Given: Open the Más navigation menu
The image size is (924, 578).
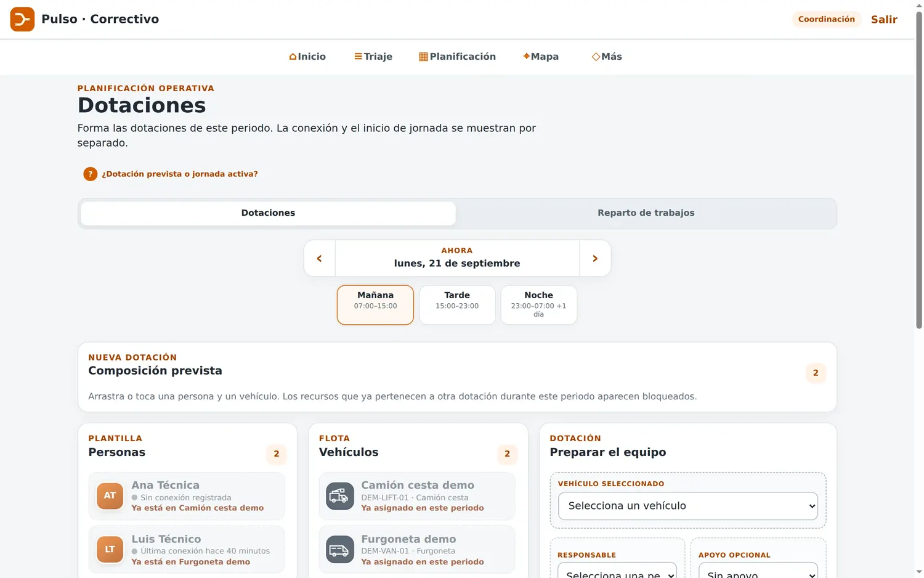Looking at the screenshot, I should pyautogui.click(x=607, y=57).
